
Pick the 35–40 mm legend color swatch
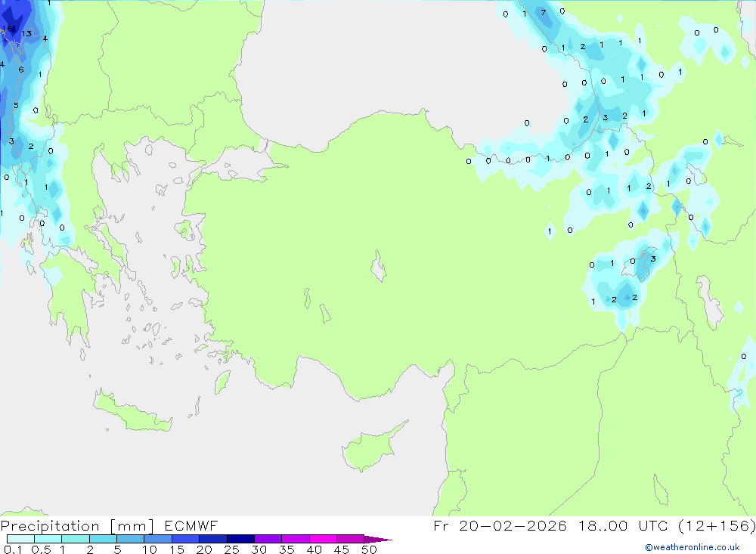[296, 539]
